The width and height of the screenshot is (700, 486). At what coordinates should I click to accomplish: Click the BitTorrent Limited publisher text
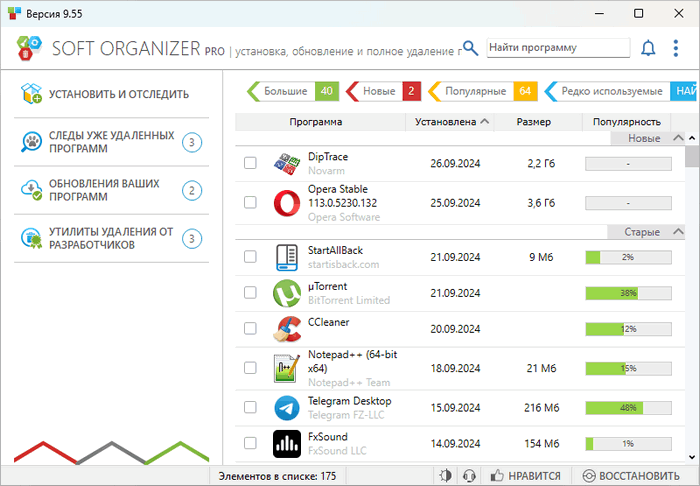coord(349,300)
